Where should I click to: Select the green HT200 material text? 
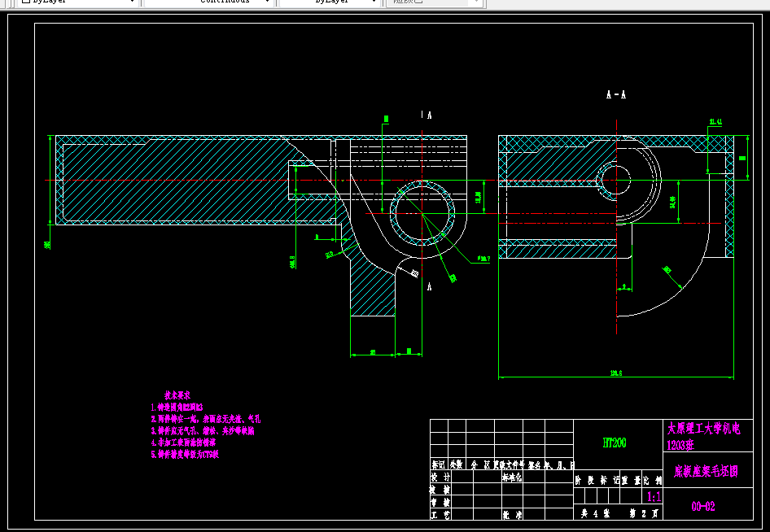(615, 443)
